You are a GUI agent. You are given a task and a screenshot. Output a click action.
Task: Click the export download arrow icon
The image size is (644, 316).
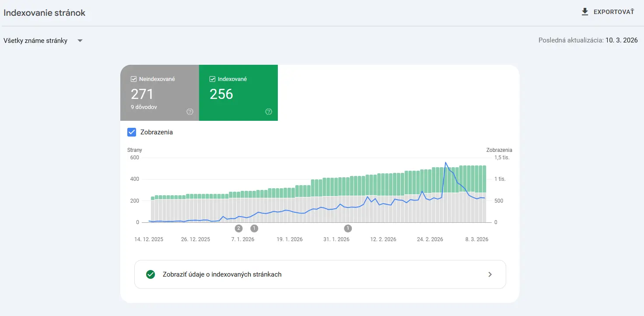pyautogui.click(x=585, y=12)
